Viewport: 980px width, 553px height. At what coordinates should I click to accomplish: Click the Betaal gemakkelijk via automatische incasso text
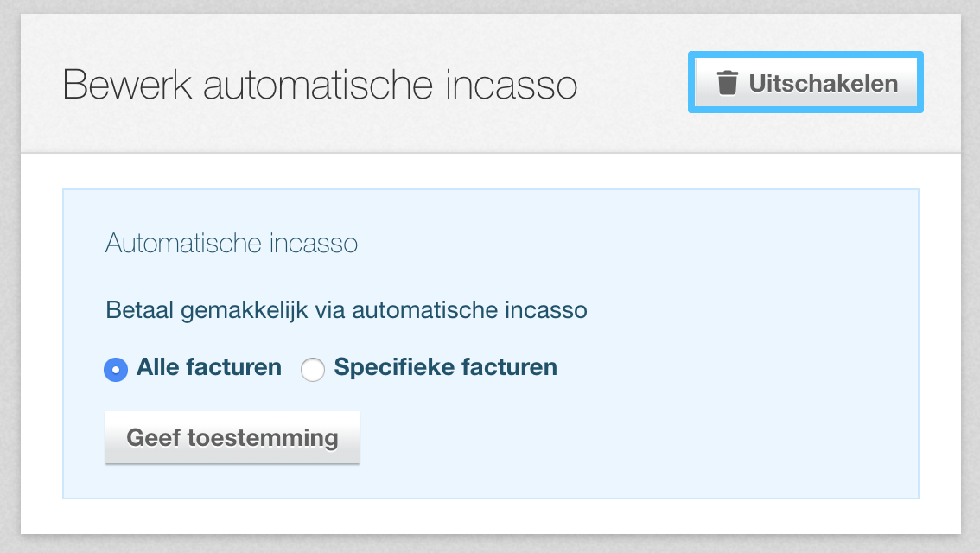pos(346,309)
